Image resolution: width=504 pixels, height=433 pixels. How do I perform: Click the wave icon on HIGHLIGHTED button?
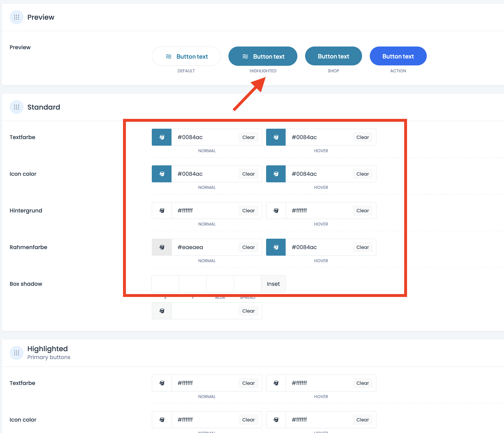pos(244,56)
